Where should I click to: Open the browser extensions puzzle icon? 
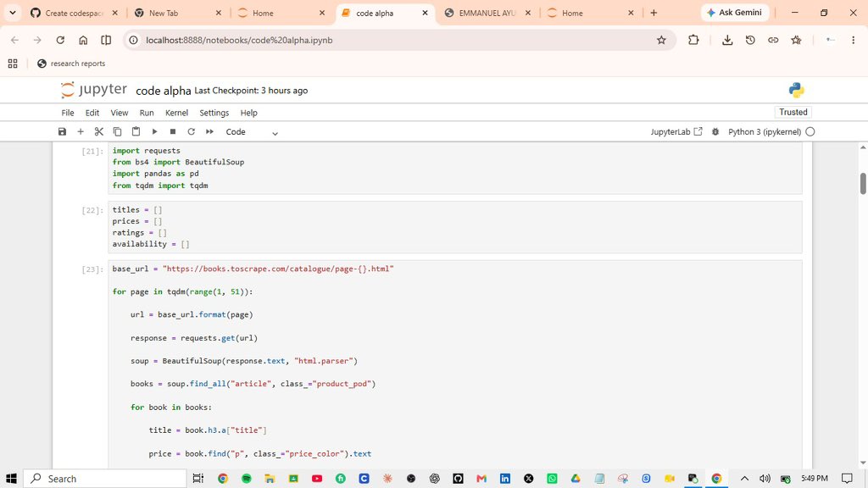point(693,40)
